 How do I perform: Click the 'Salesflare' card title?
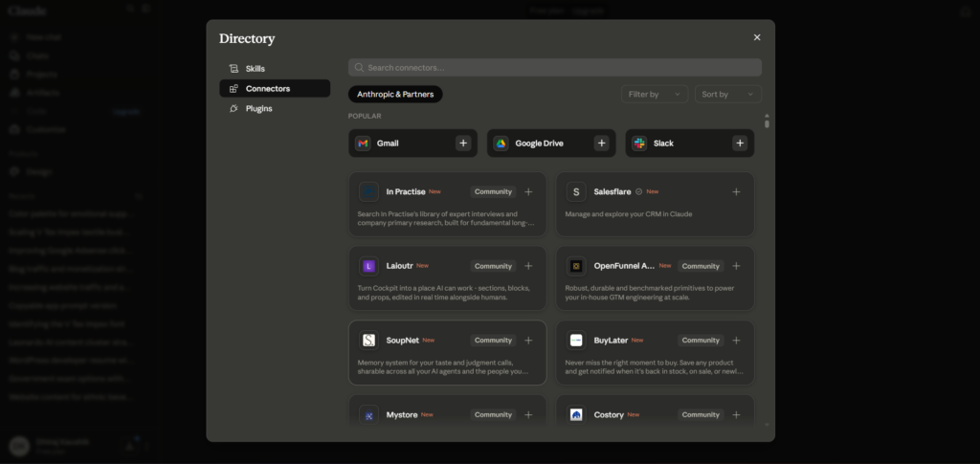(x=612, y=191)
